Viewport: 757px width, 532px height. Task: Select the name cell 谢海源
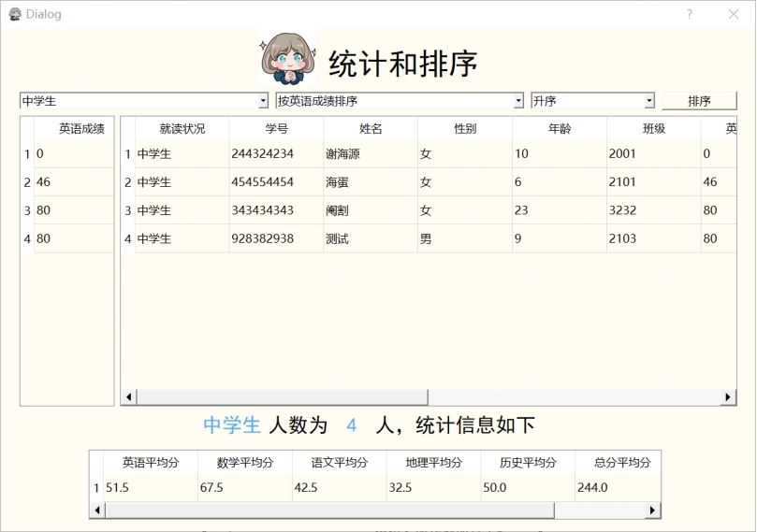coord(371,154)
